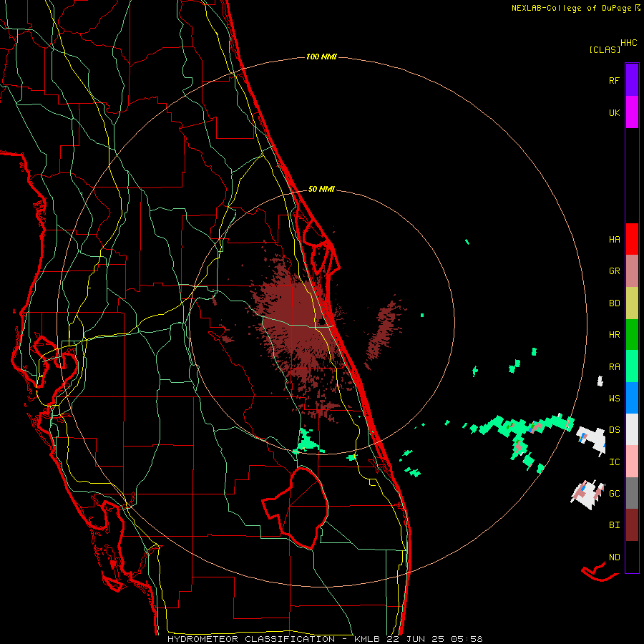
Task: Click the green rain echo near the 50 NMI ring south
Action: pos(308,440)
